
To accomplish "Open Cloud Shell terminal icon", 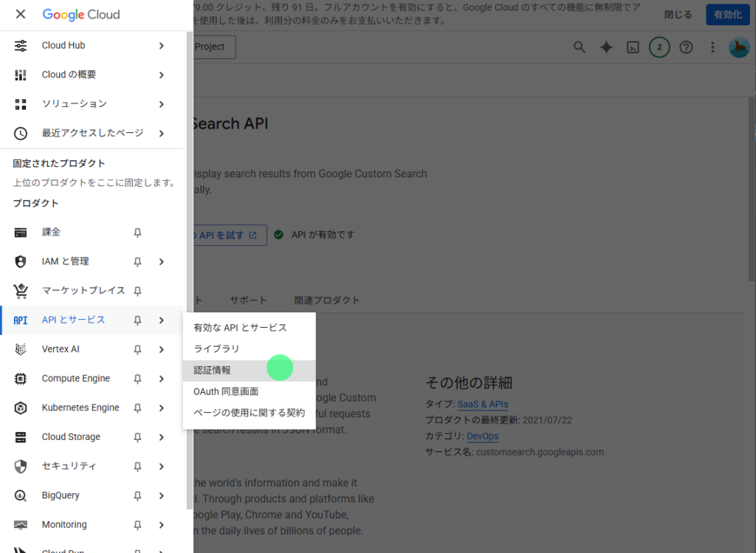I will pos(633,47).
